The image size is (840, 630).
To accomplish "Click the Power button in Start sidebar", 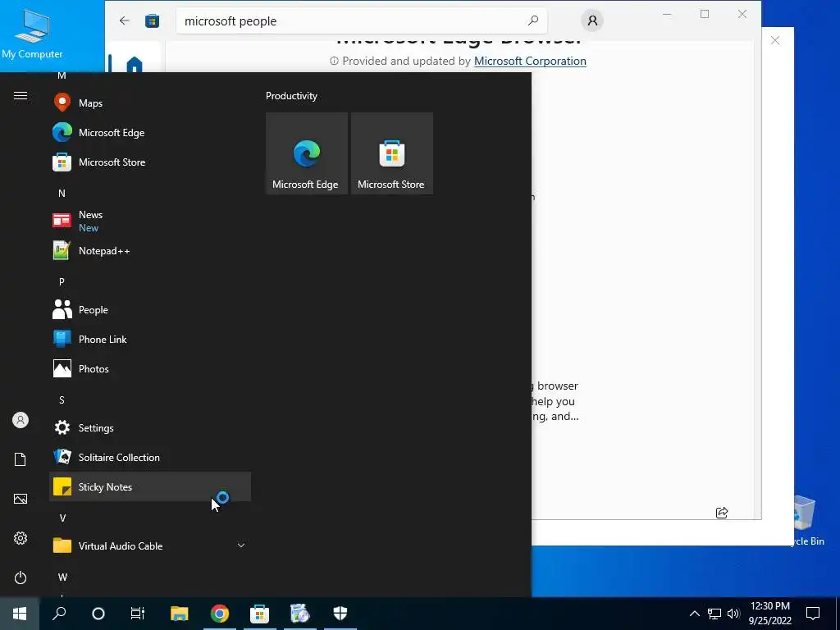I will pyautogui.click(x=21, y=577).
